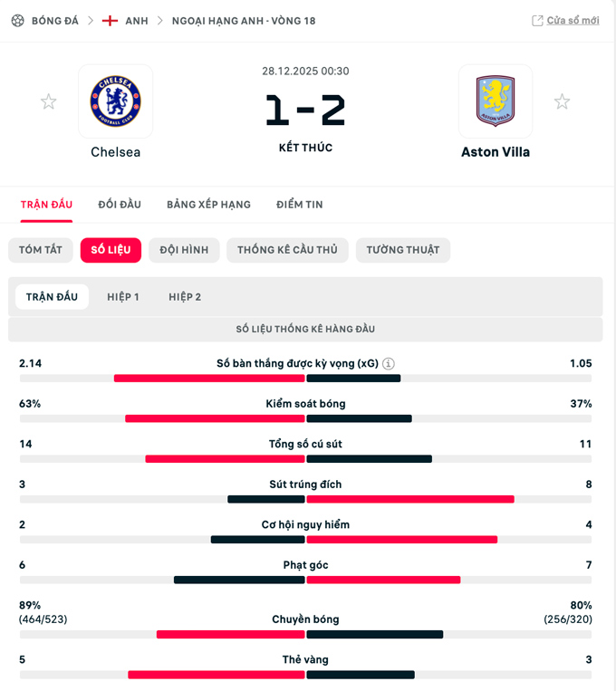
Task: Click the soccer ball icon in breadcrumb
Action: click(x=17, y=20)
